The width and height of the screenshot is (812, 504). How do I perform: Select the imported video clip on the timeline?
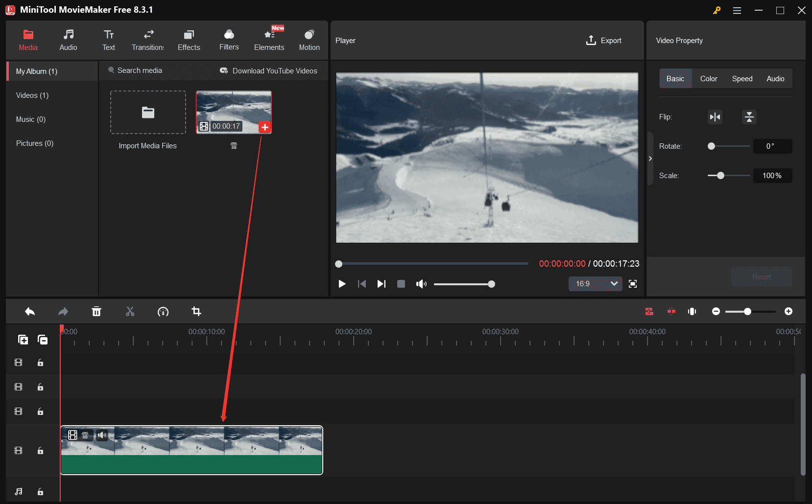(x=191, y=449)
